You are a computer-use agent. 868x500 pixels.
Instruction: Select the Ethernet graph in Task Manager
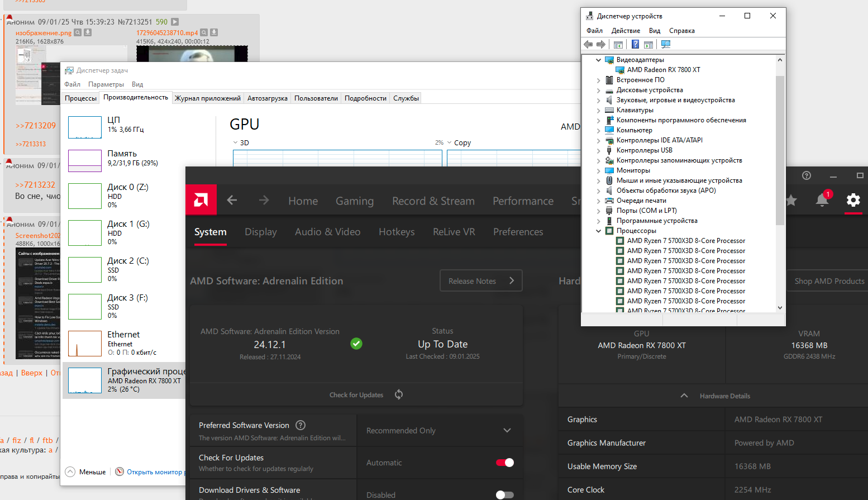(85, 343)
